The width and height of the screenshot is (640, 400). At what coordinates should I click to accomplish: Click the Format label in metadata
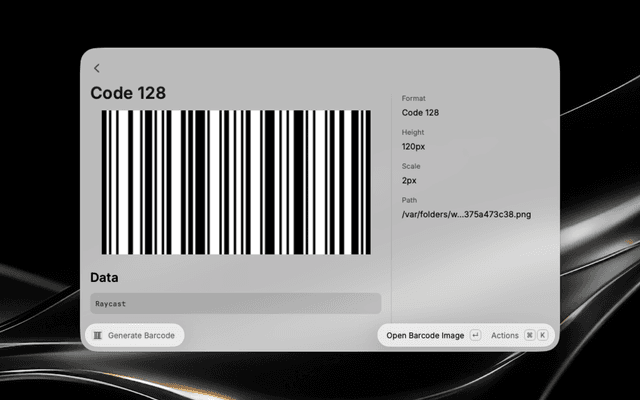[413, 98]
